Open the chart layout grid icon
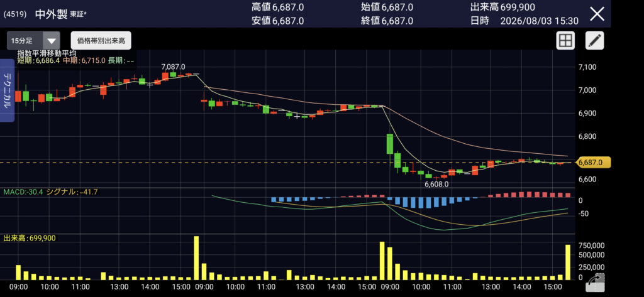This screenshot has height=297, width=644. pos(565,41)
